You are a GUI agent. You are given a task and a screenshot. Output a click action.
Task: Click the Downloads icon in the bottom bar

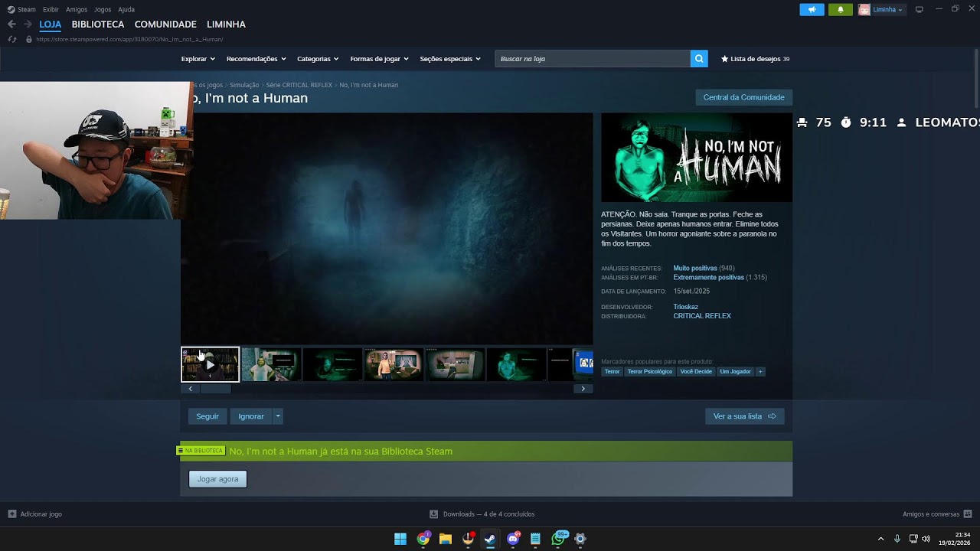pyautogui.click(x=434, y=514)
